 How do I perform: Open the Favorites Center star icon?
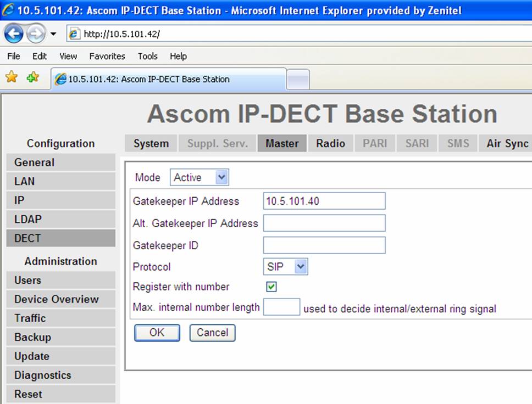click(x=11, y=77)
